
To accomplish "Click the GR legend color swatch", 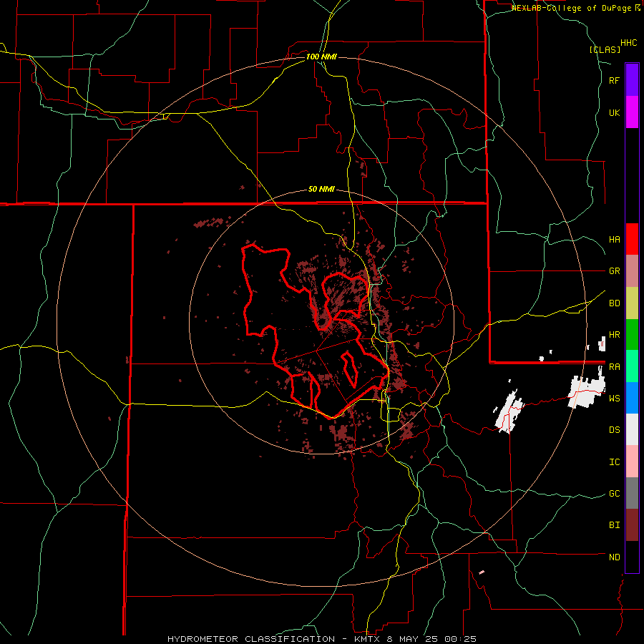I will click(x=632, y=271).
